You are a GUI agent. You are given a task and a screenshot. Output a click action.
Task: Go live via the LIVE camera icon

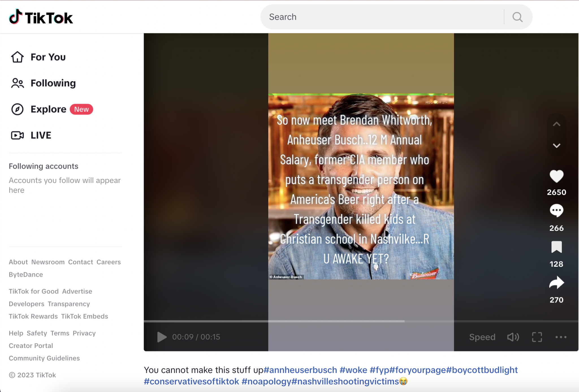(x=17, y=135)
